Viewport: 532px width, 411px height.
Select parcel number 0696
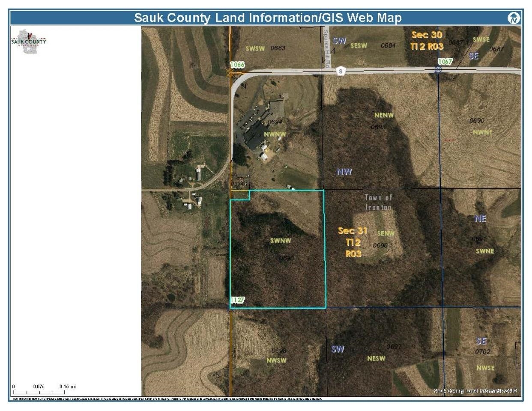380,245
